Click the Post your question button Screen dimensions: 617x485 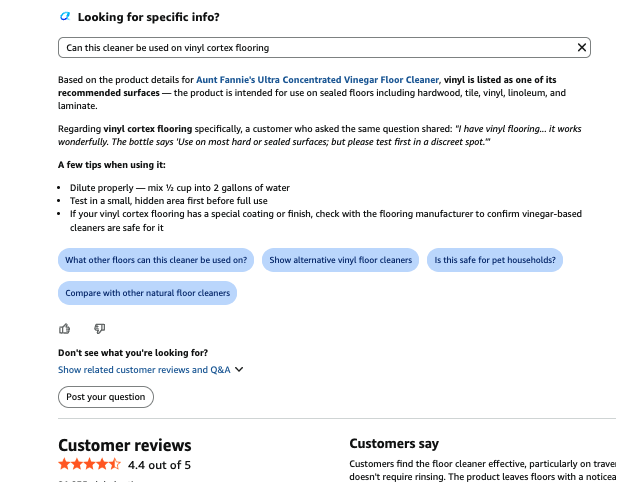(x=106, y=397)
